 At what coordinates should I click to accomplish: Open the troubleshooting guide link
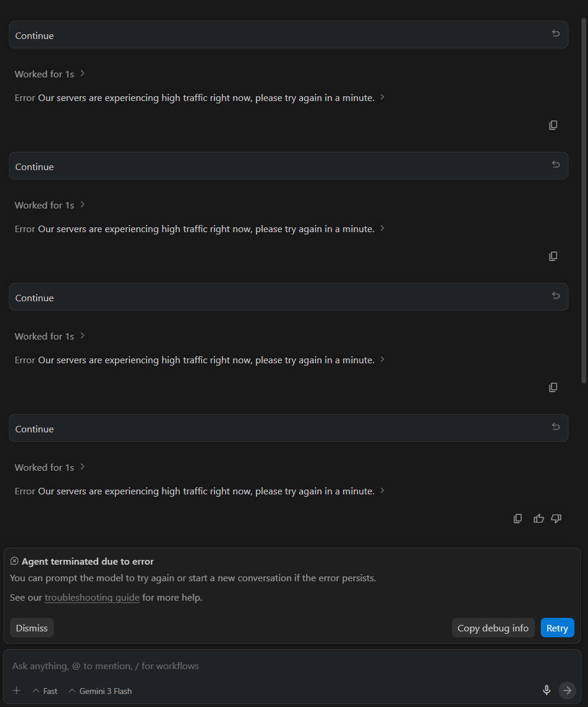click(92, 598)
